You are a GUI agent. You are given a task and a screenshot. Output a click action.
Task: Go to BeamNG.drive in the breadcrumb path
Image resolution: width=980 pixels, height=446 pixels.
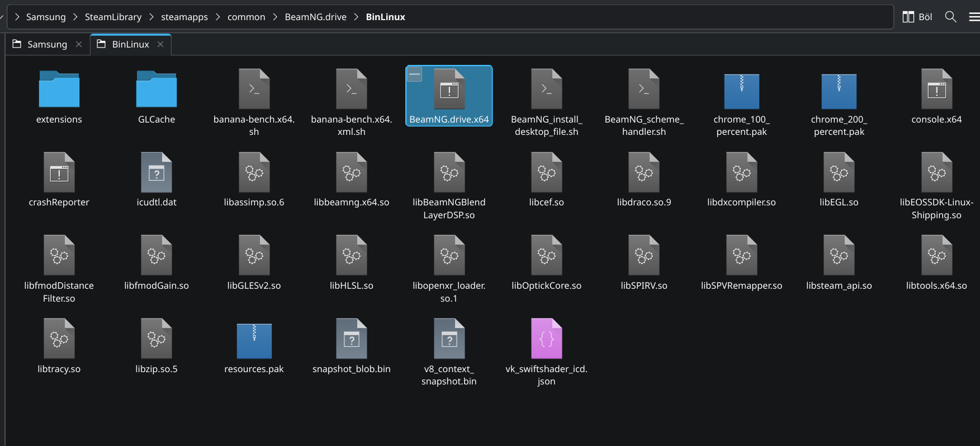click(x=316, y=17)
